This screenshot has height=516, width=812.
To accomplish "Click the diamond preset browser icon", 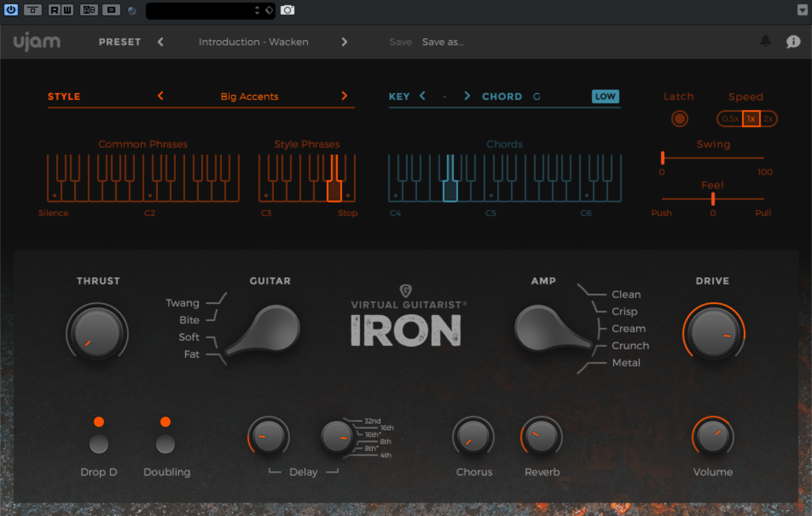I will [269, 10].
